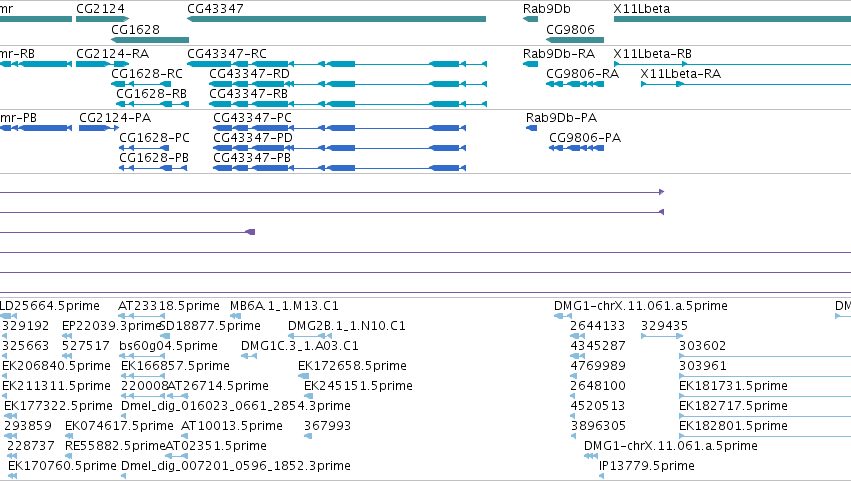Select the SD18877.5prime EST label

(211, 326)
